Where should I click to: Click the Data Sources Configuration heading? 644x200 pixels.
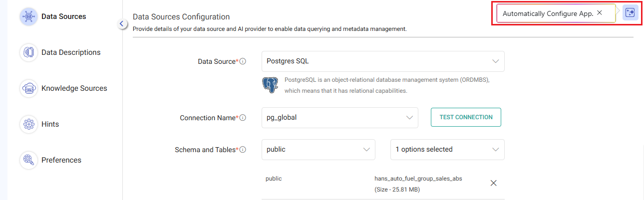[x=181, y=17]
